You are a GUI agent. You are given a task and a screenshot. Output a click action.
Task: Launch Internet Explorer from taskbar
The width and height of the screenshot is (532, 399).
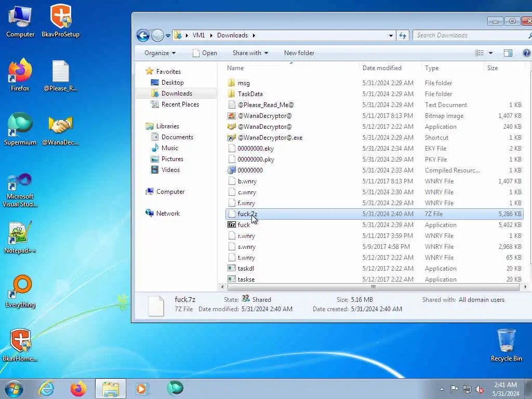[x=46, y=389]
